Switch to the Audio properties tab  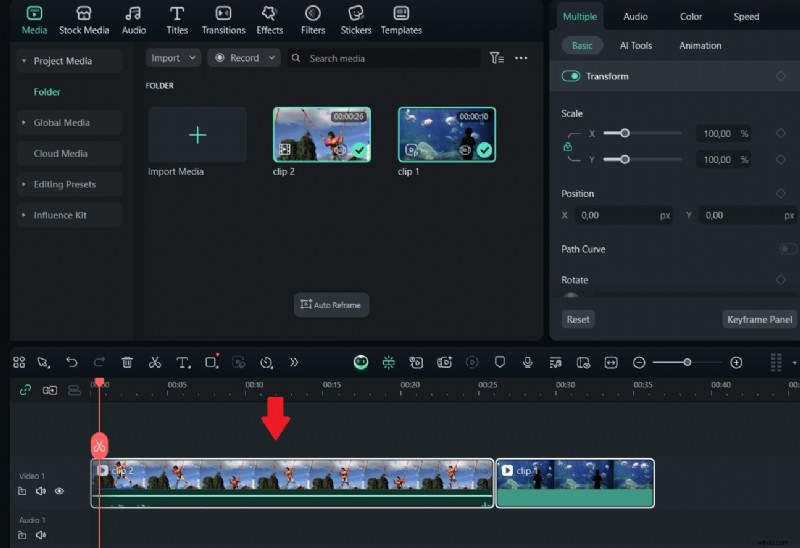635,16
